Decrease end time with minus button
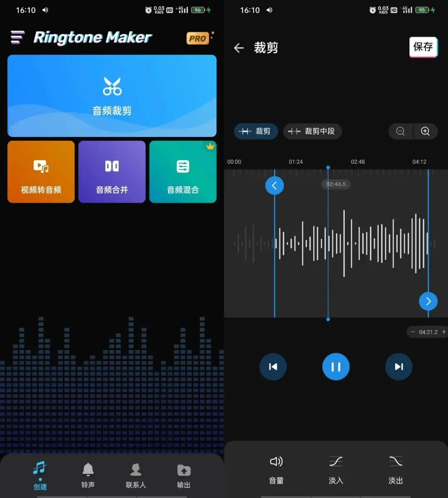 pos(413,332)
